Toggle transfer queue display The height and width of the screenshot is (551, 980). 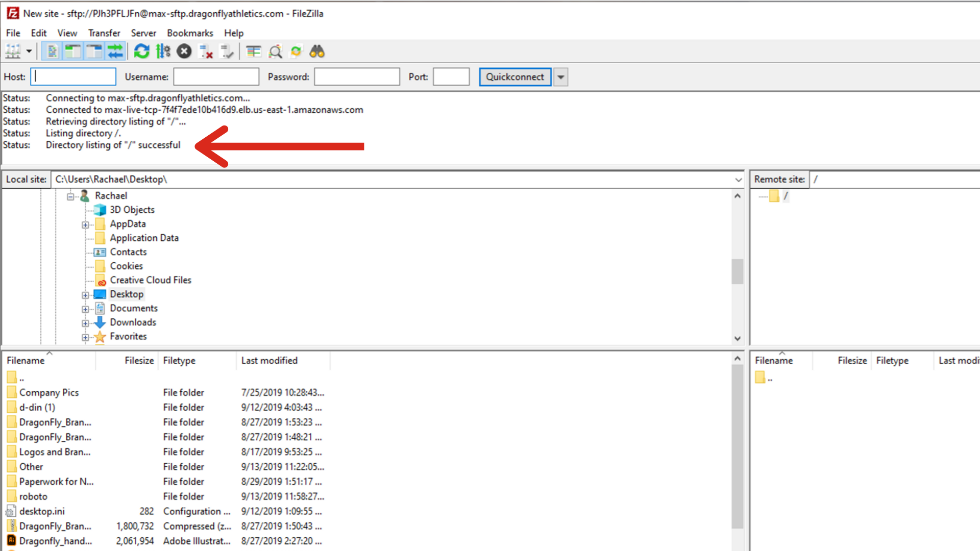115,52
